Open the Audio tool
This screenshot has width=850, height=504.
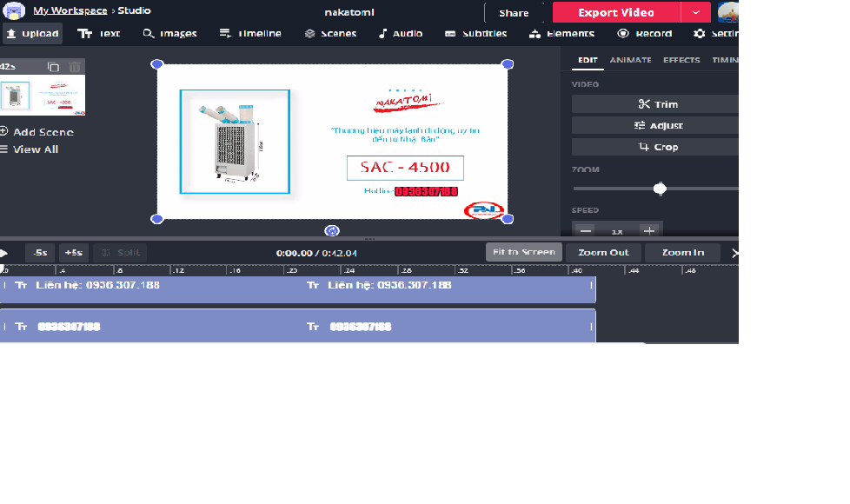401,34
